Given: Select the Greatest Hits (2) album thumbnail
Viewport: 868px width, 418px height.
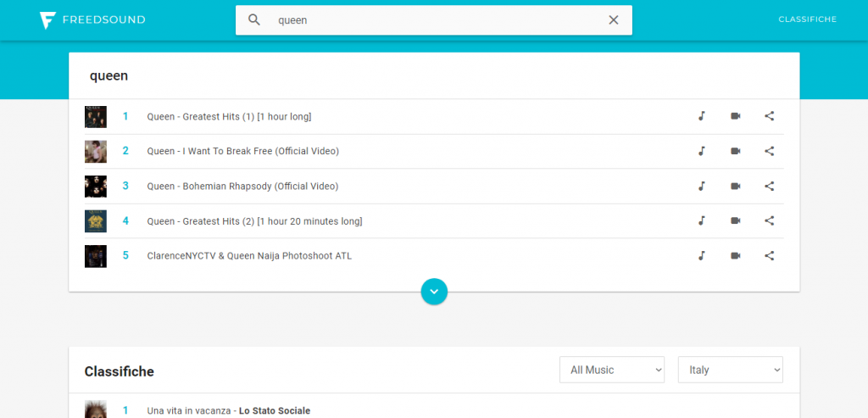Looking at the screenshot, I should 96,221.
